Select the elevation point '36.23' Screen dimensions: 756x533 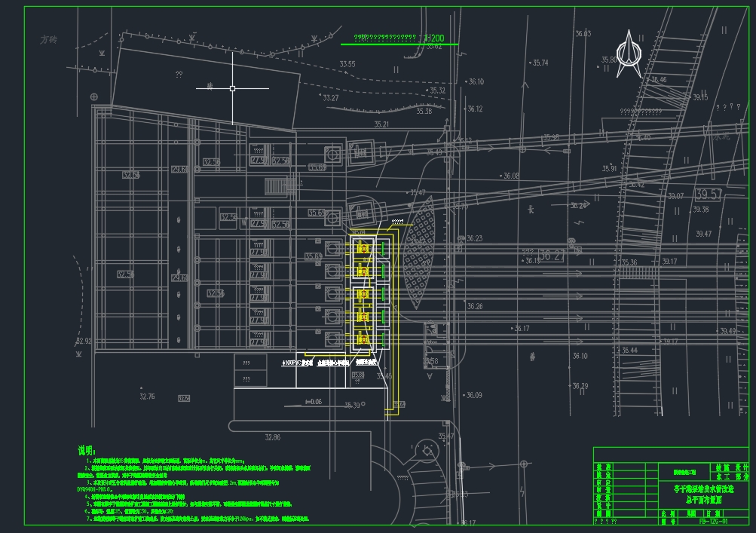474,238
